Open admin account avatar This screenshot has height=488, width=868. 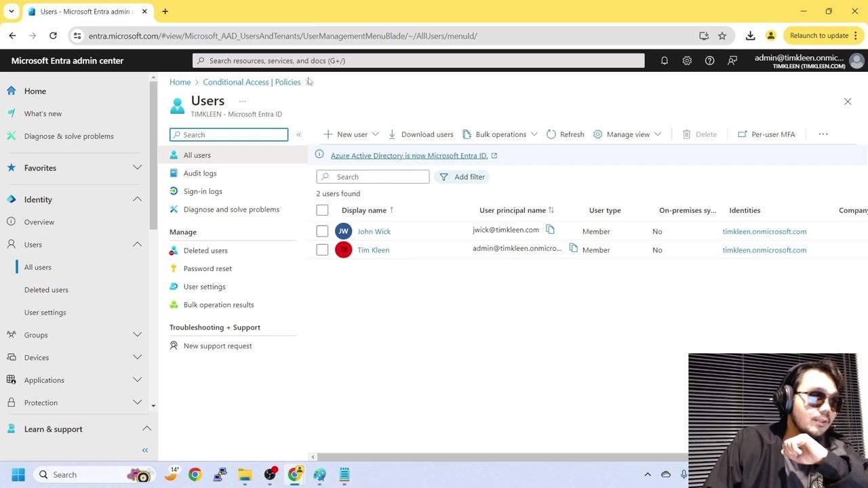[x=856, y=61]
